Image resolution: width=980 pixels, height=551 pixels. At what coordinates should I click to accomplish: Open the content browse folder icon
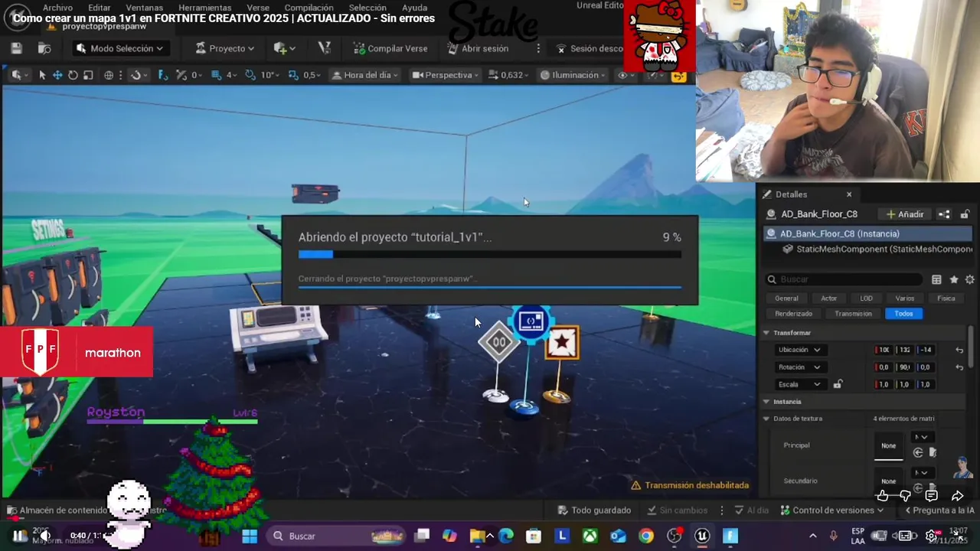click(44, 48)
